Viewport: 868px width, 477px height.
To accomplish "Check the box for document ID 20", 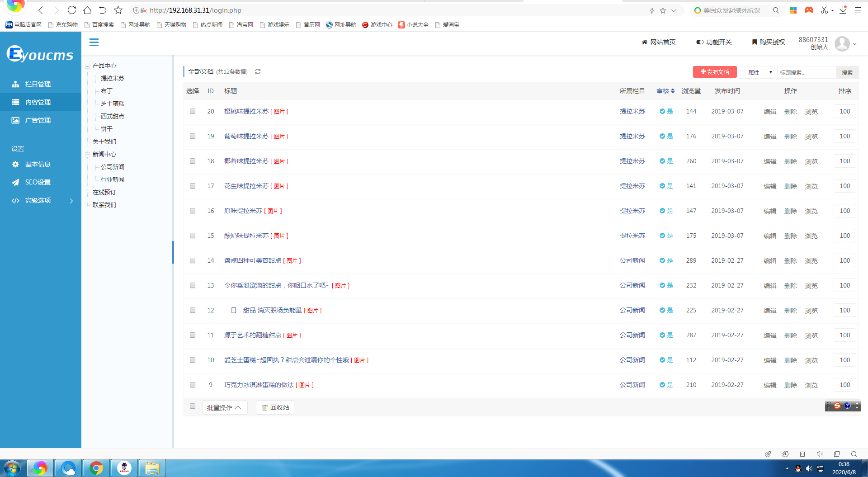I will (193, 111).
